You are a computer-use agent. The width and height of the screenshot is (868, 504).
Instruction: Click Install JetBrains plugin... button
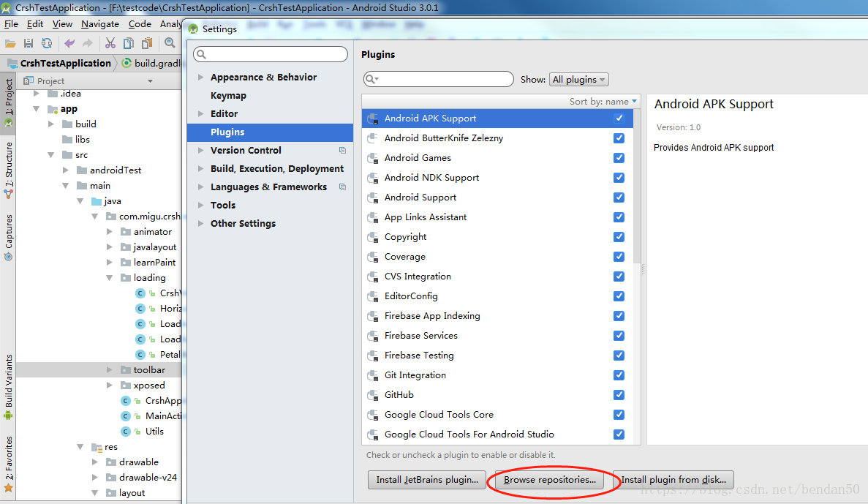pos(427,480)
